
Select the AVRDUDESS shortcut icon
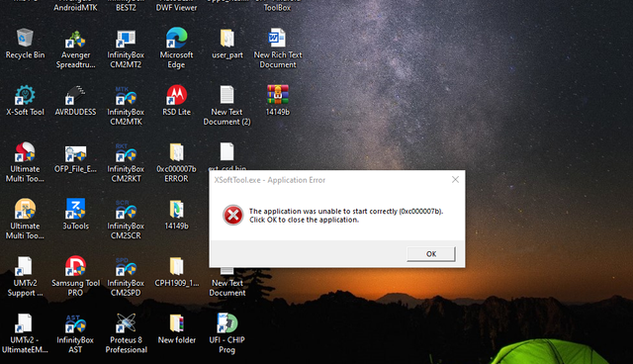click(x=75, y=95)
